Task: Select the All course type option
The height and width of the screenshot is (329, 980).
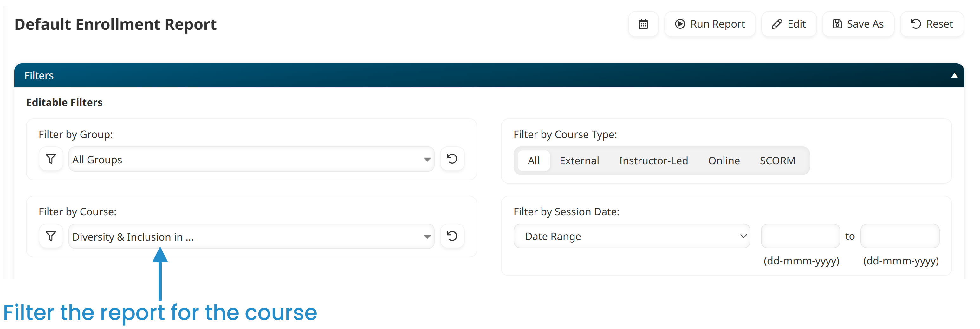Action: 533,161
